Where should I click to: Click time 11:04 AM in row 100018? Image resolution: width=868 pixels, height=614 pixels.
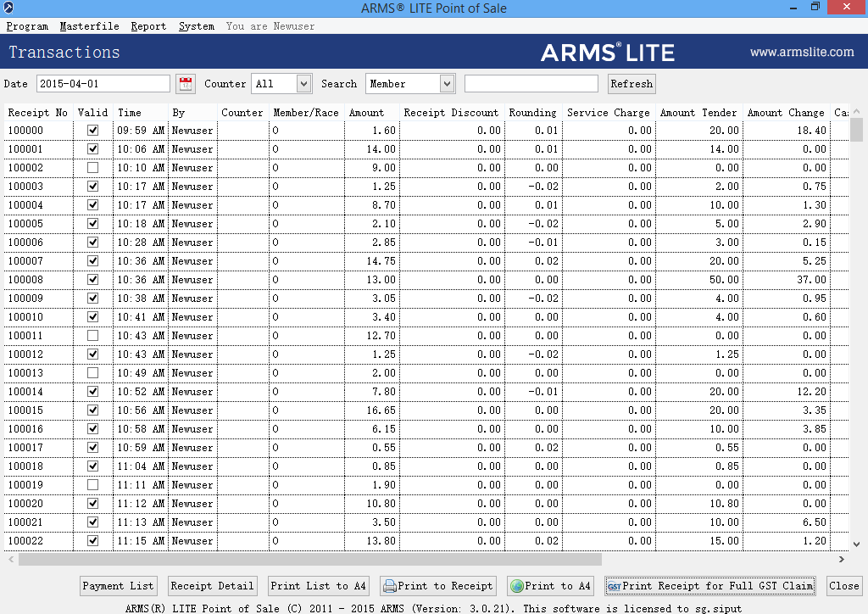(x=141, y=466)
